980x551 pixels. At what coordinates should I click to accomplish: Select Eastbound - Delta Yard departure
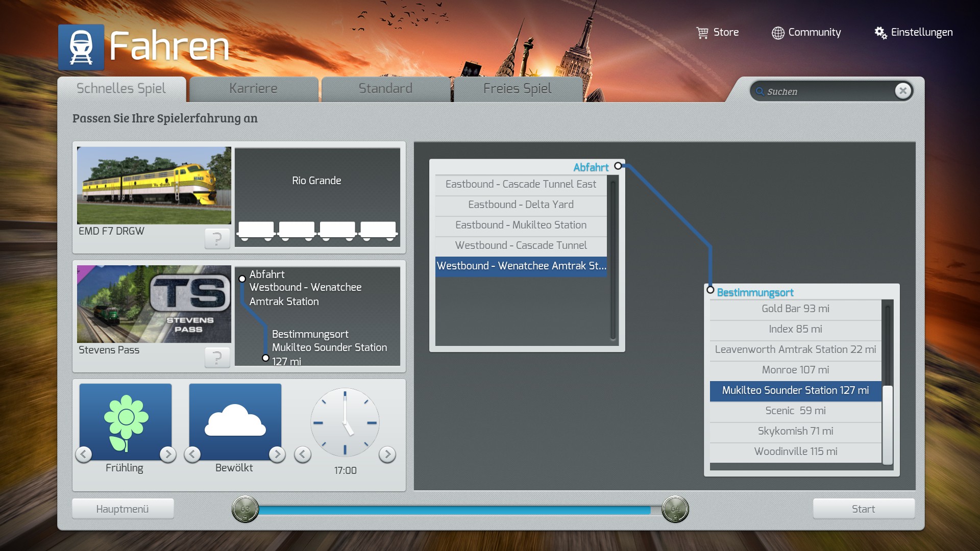521,205
